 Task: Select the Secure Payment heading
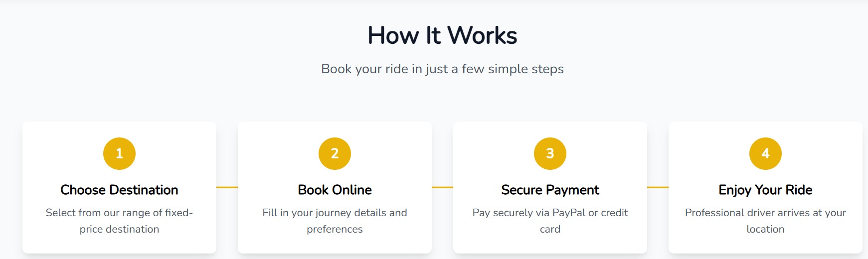(550, 190)
